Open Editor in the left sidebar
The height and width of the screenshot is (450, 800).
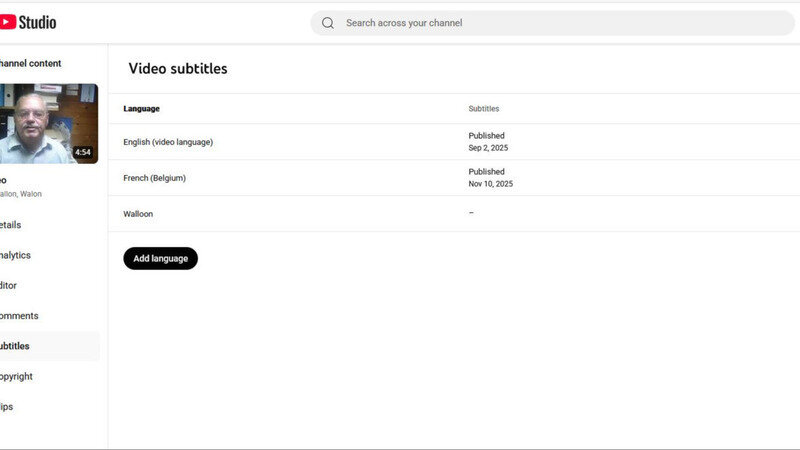[x=8, y=285]
